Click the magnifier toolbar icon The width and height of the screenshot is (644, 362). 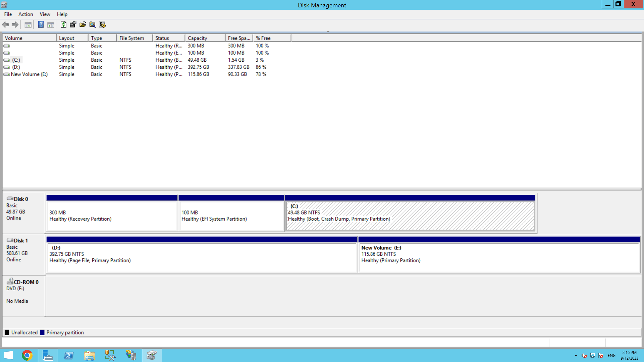[x=92, y=24]
